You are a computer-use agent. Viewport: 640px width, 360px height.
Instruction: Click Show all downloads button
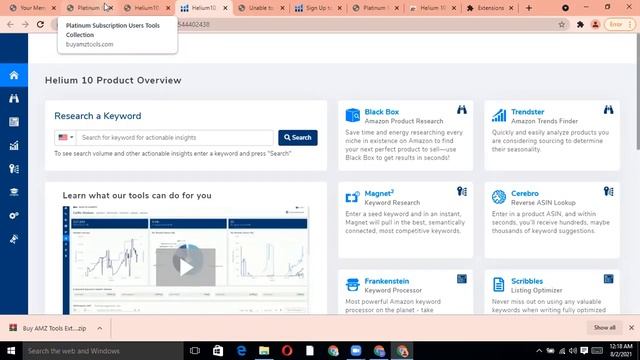(604, 327)
